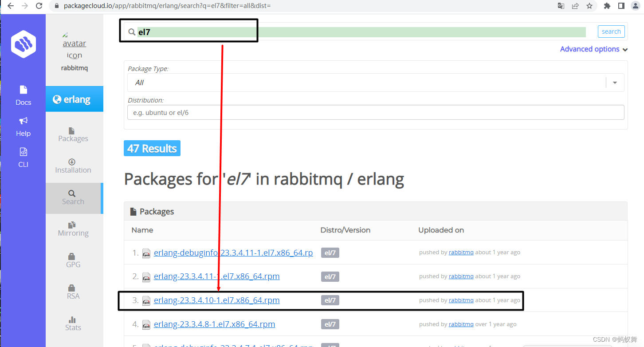Viewport: 644px width, 347px height.
Task: Click rabbitmq uploader in erlang-debuginfo-23.3.4.11-1 row
Action: [x=461, y=252]
